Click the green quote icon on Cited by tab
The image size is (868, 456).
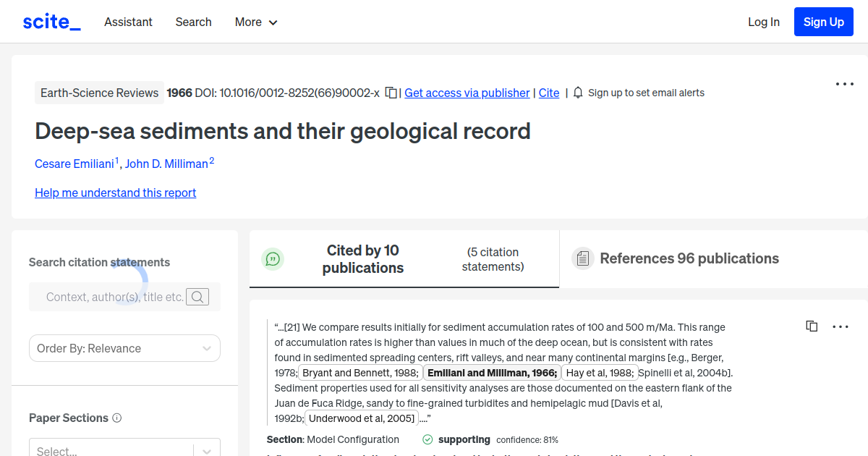pos(273,258)
